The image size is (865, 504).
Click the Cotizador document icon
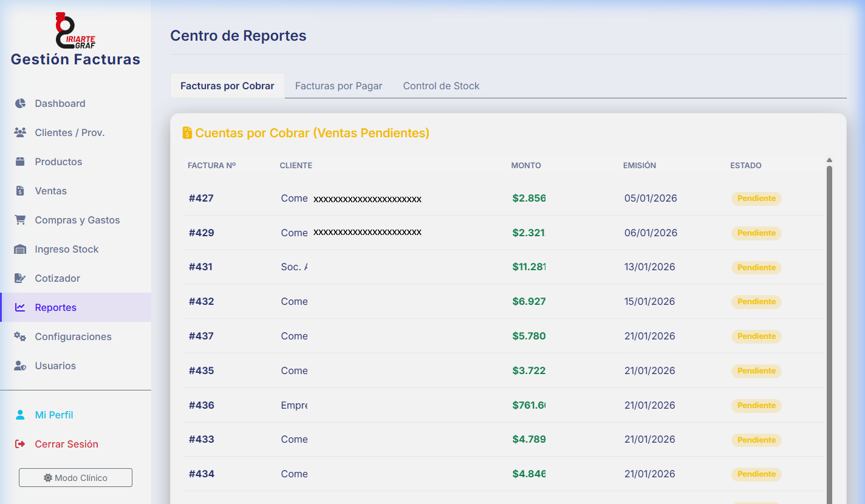click(x=20, y=278)
